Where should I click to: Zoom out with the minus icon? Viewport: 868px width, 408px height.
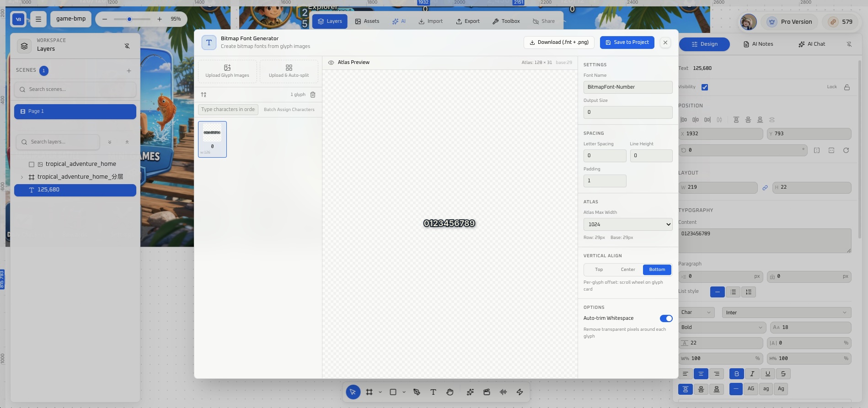105,19
